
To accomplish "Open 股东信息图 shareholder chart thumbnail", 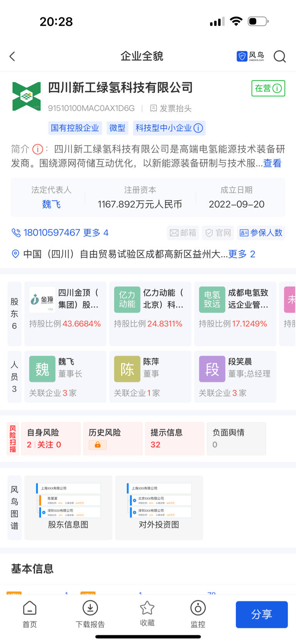I will [x=68, y=508].
